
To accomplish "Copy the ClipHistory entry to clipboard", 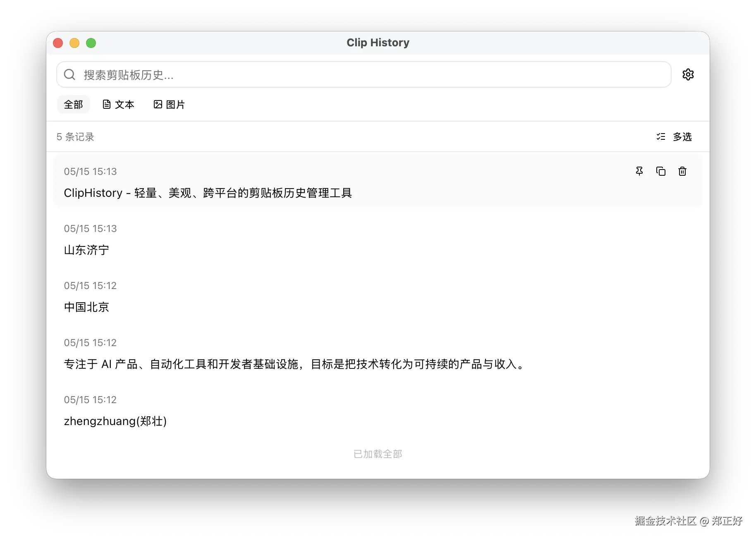I will coord(661,171).
